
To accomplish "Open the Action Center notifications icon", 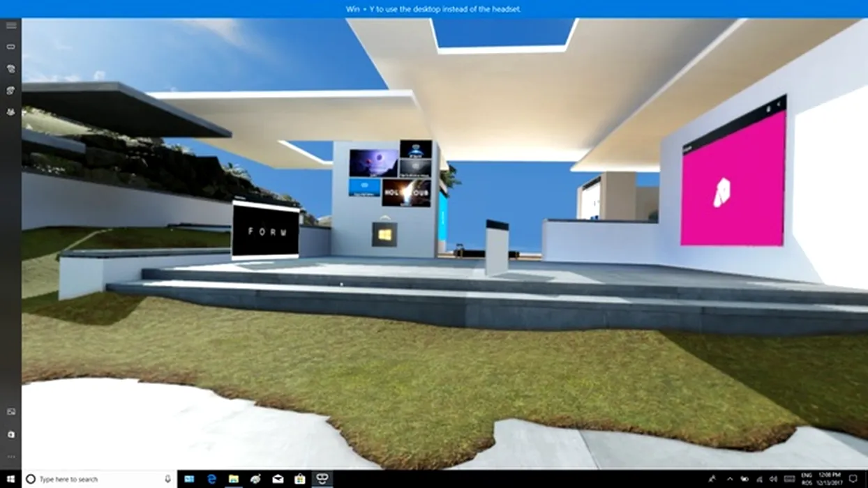I will click(853, 479).
